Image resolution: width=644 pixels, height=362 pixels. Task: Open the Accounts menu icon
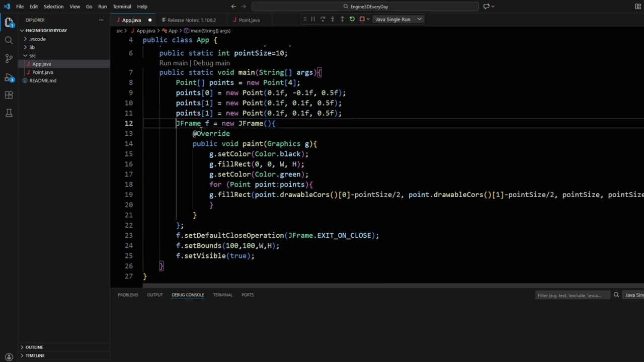(x=9, y=357)
